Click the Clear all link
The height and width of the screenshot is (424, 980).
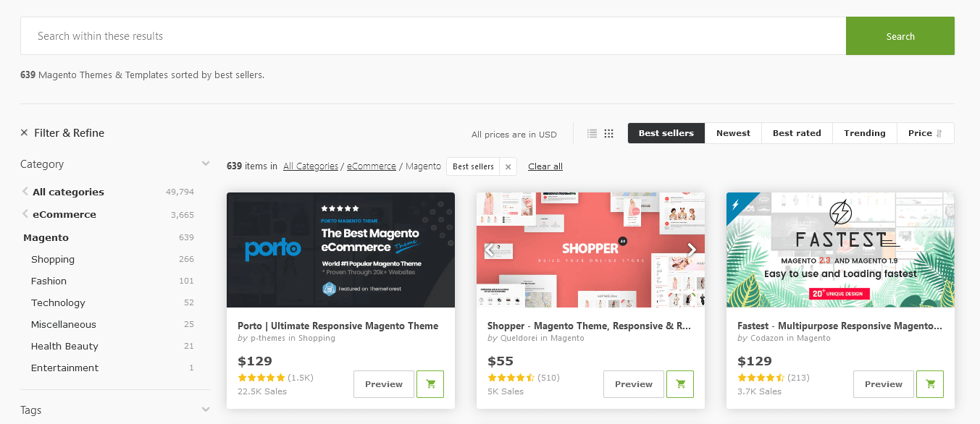point(545,166)
